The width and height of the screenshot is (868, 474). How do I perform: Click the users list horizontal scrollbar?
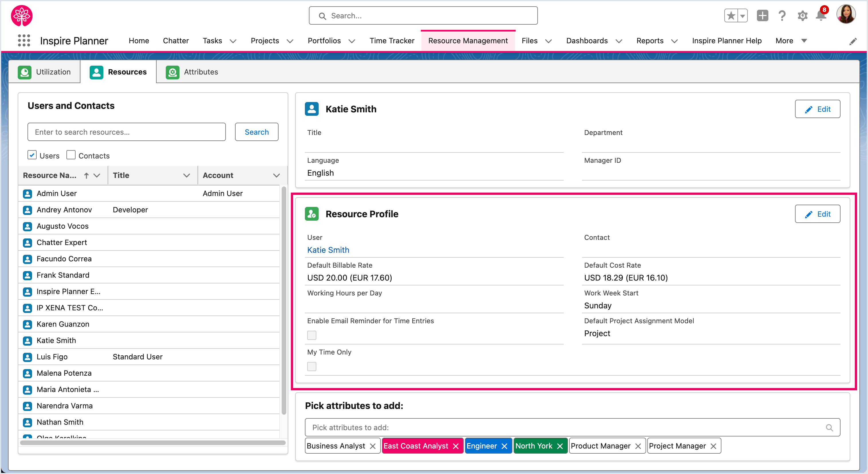click(x=153, y=443)
